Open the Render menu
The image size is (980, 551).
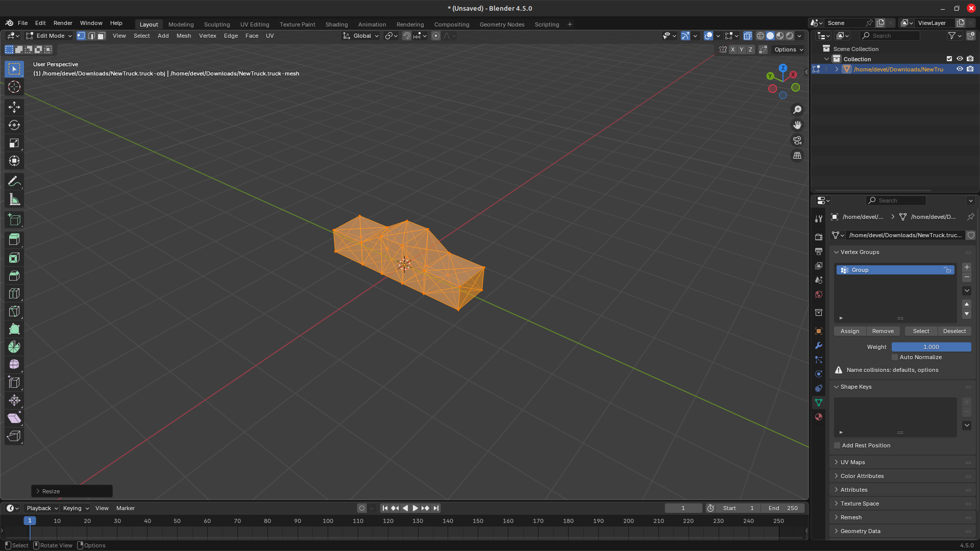pos(63,23)
